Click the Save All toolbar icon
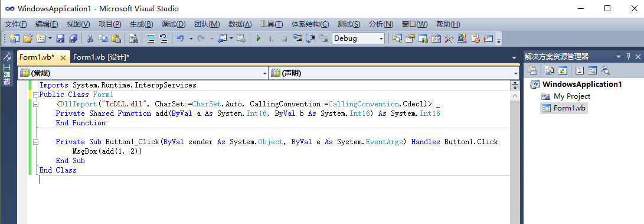Image resolution: width=644 pixels, height=224 pixels. pyautogui.click(x=73, y=38)
